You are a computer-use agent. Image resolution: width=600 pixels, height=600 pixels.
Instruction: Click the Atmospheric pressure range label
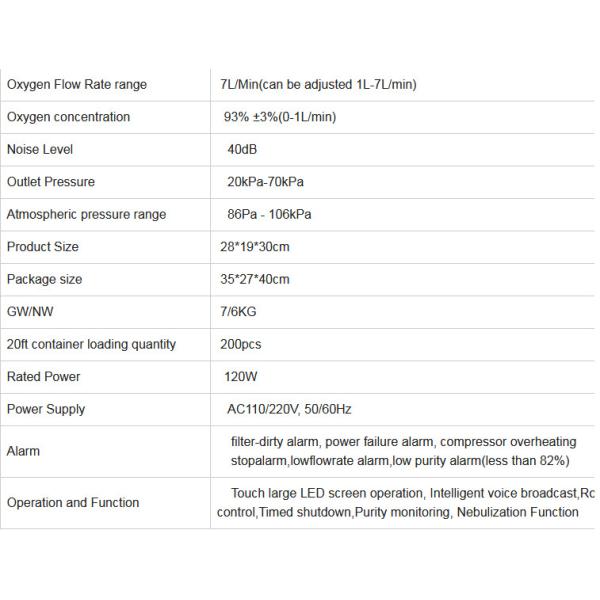coord(86,215)
